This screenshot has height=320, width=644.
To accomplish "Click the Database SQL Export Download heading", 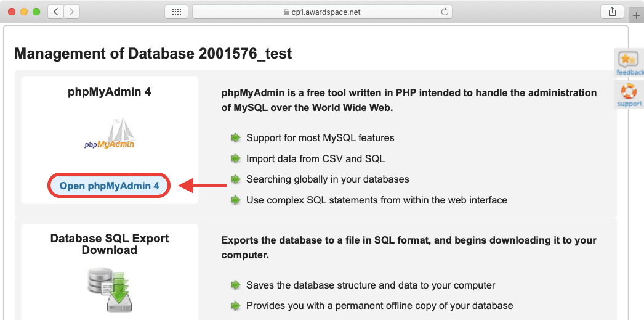I will tap(110, 244).
